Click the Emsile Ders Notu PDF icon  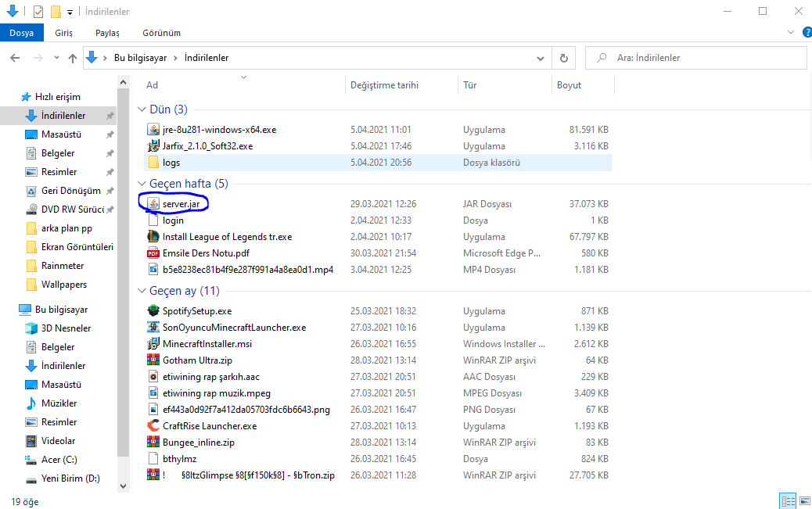click(153, 253)
